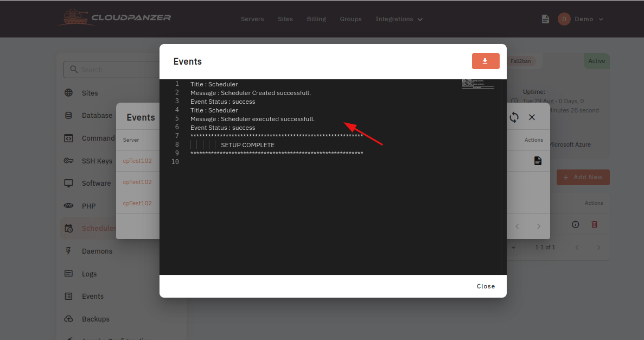
Task: Open Database icon in sidebar
Action: pos(68,116)
